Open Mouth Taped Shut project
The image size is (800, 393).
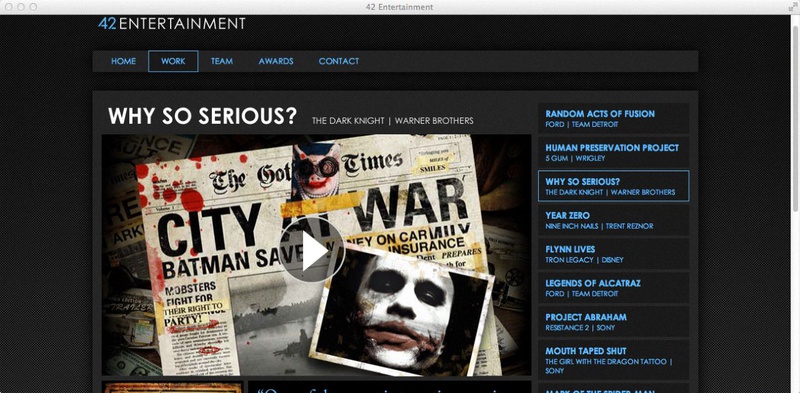(614, 360)
